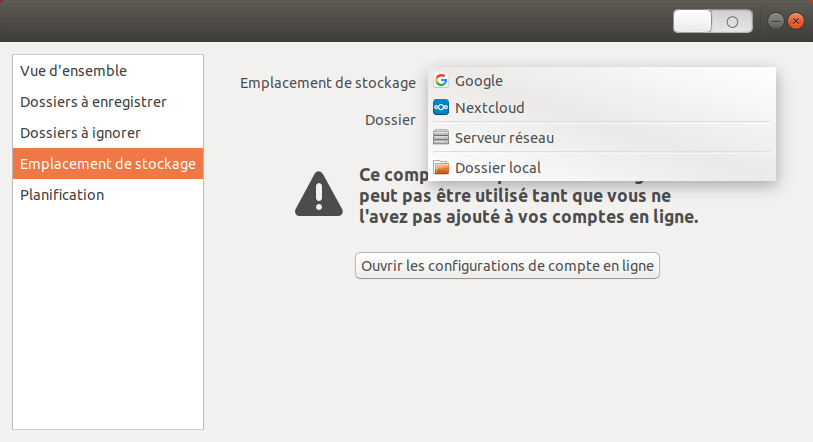Click the Dossier field label
Image resolution: width=813 pixels, height=442 pixels.
click(390, 120)
